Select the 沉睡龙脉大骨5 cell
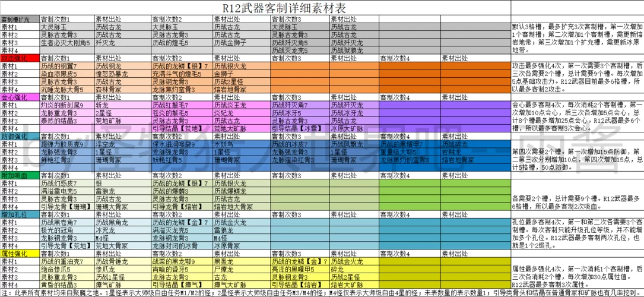The height and width of the screenshot is (297, 644). pos(67,89)
